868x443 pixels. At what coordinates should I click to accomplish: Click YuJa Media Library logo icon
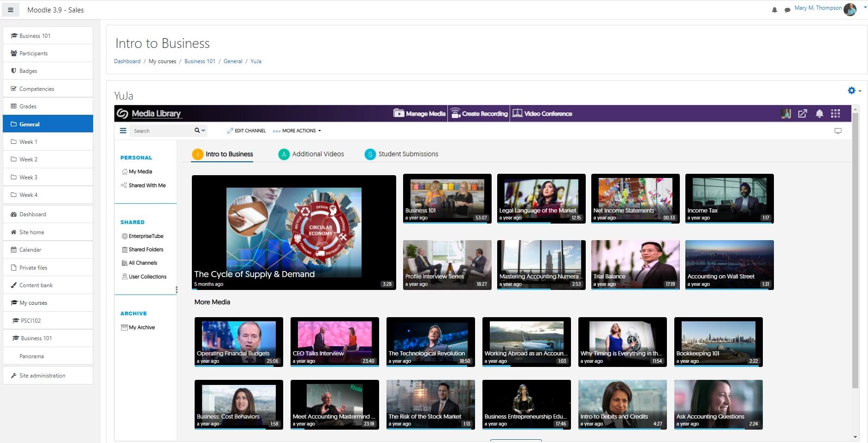pos(122,113)
